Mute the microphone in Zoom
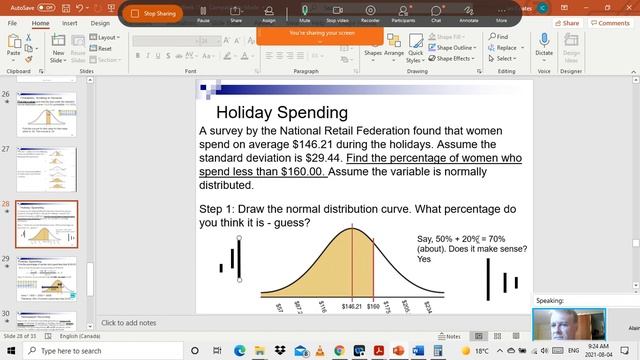 pos(304,13)
